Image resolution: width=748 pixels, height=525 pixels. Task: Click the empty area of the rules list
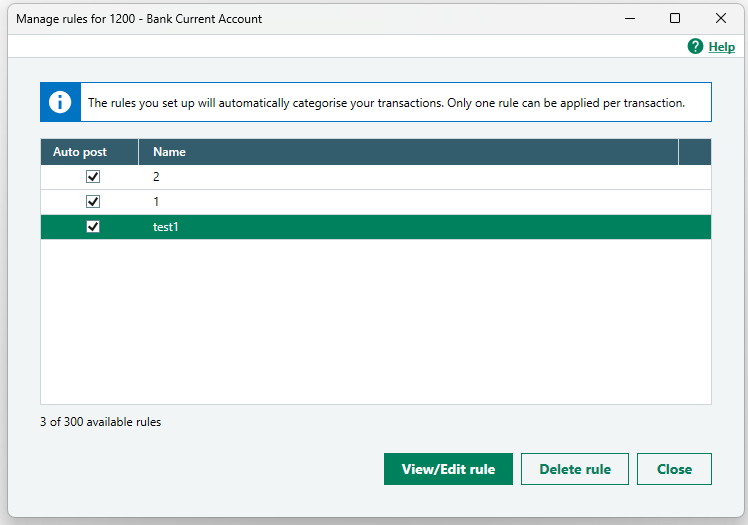pos(375,320)
